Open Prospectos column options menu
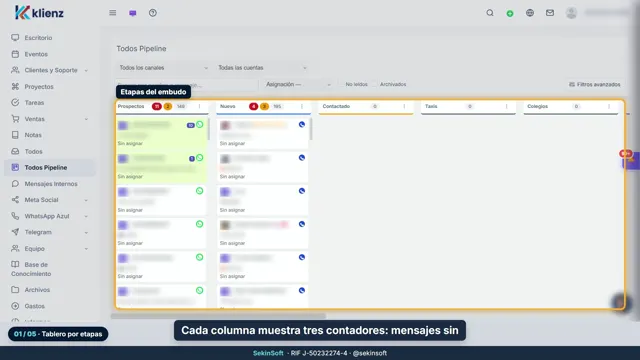Screen dimensions: 640x360 click(200, 106)
